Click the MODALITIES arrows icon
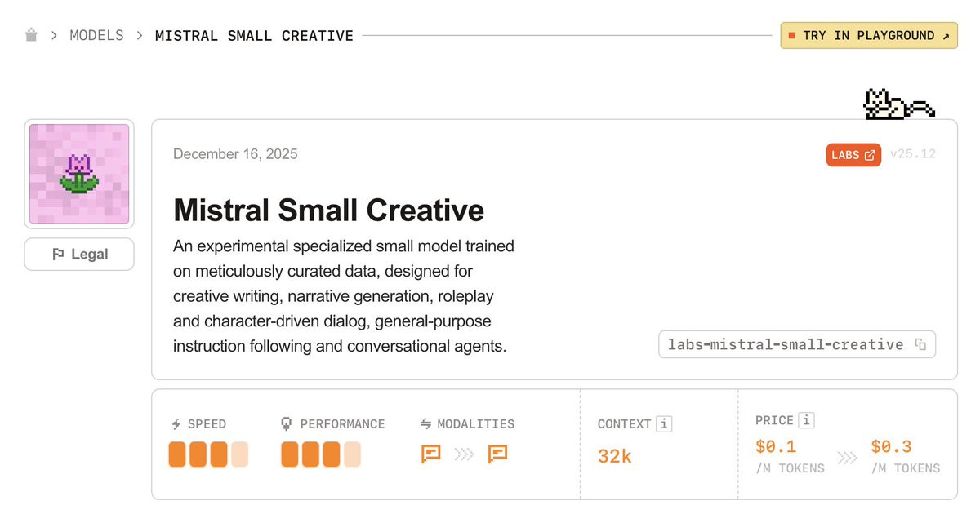 point(425,423)
